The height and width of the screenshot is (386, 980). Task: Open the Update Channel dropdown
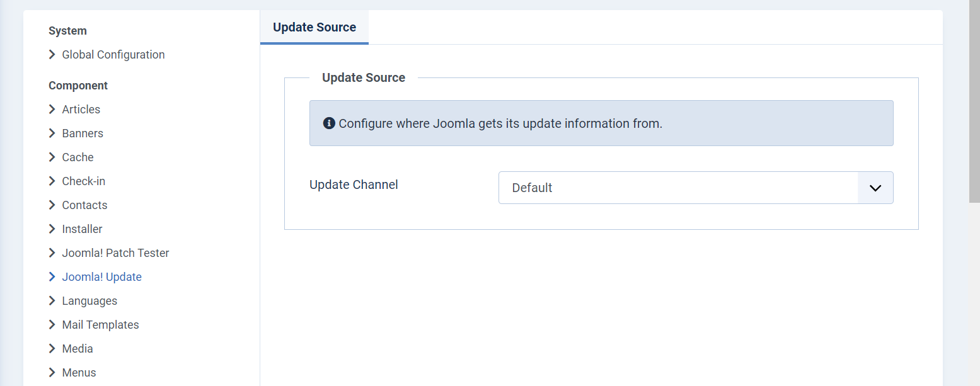(696, 188)
